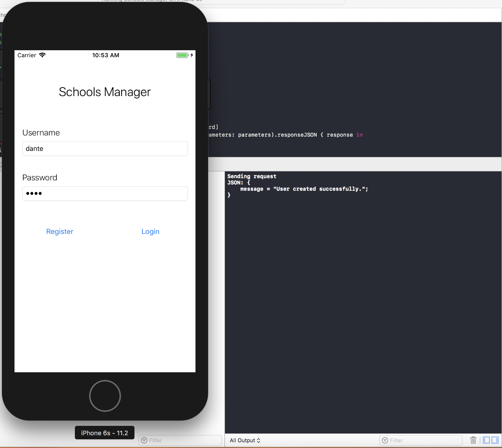The image size is (502, 448).
Task: Click the Username label in the app
Action: pos(41,133)
